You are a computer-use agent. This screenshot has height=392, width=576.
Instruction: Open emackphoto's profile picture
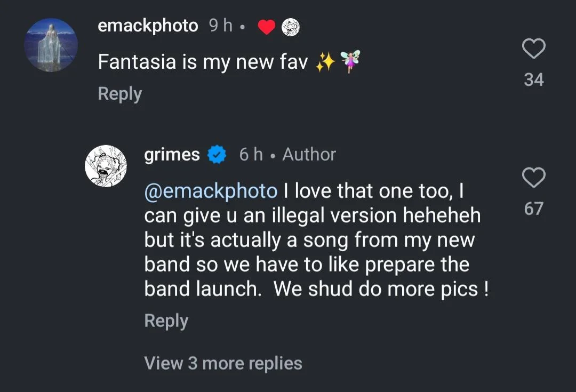[51, 45]
